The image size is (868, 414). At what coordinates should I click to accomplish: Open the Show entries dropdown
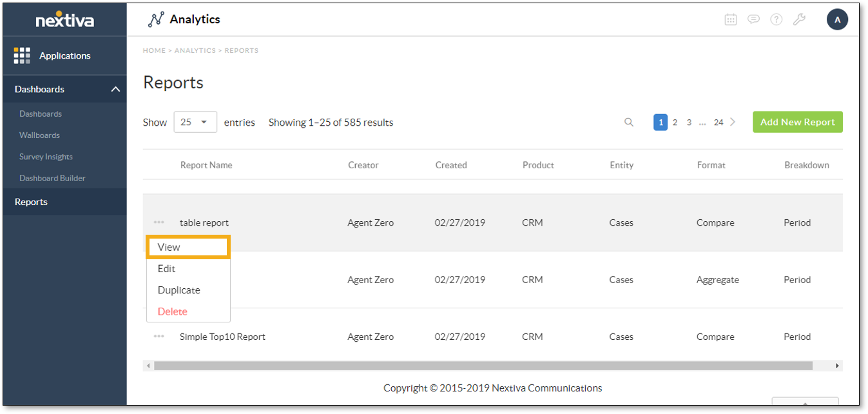pos(195,122)
